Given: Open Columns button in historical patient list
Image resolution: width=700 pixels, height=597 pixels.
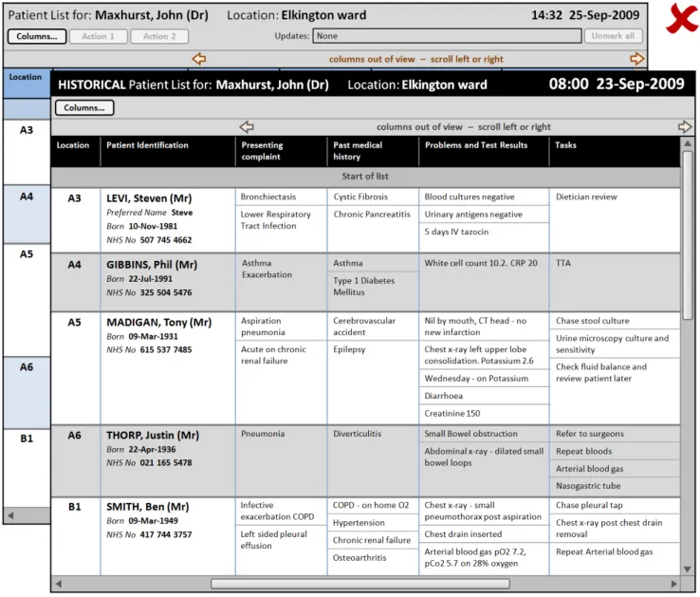Looking at the screenshot, I should (x=84, y=108).
